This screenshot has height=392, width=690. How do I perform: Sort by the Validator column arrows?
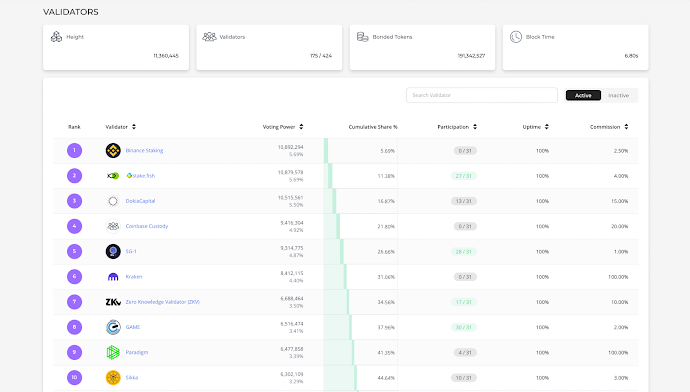click(x=134, y=127)
